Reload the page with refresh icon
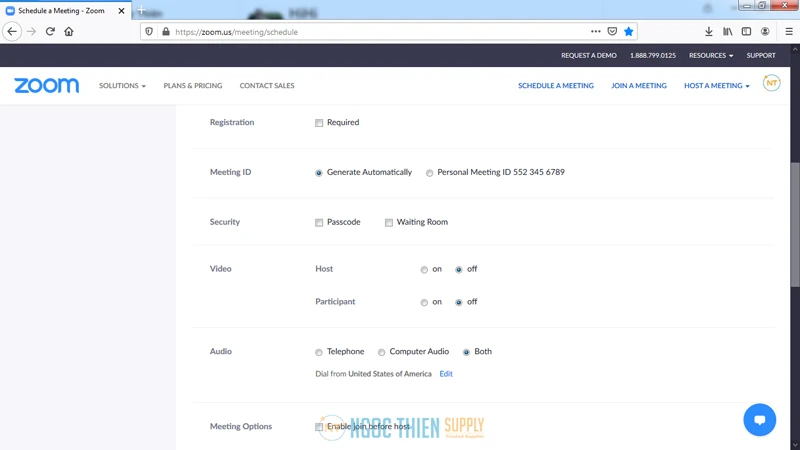The image size is (800, 450). click(50, 32)
